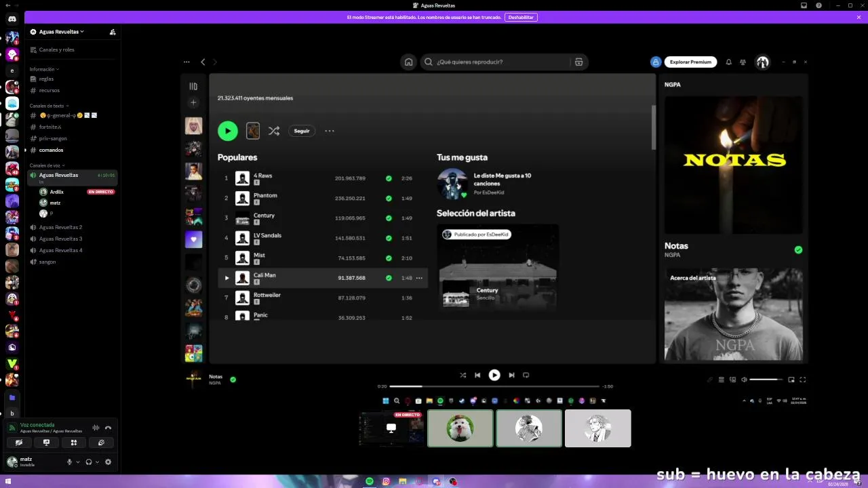Collapse the Canales de voz category
This screenshot has height=488, width=868.
[47, 165]
